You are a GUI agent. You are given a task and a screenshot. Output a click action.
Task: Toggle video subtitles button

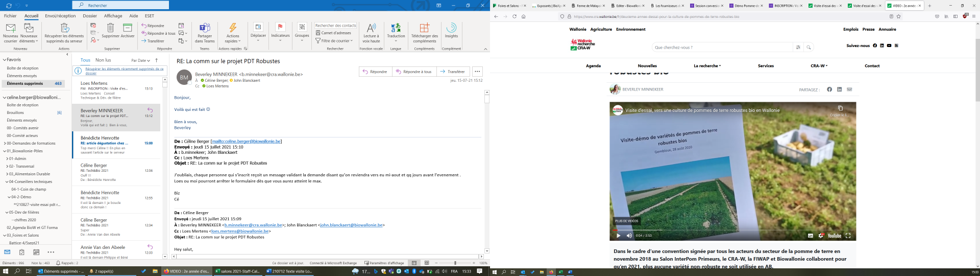[x=811, y=236]
